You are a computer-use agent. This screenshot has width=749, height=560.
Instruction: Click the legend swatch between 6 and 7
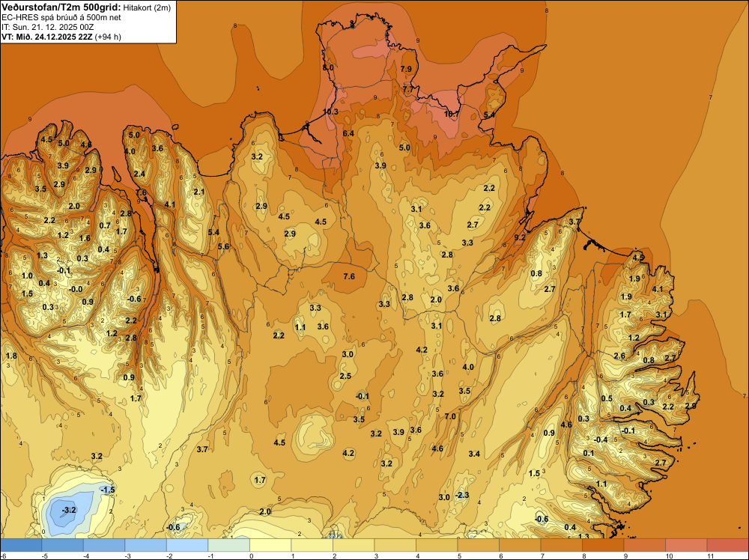(x=520, y=545)
